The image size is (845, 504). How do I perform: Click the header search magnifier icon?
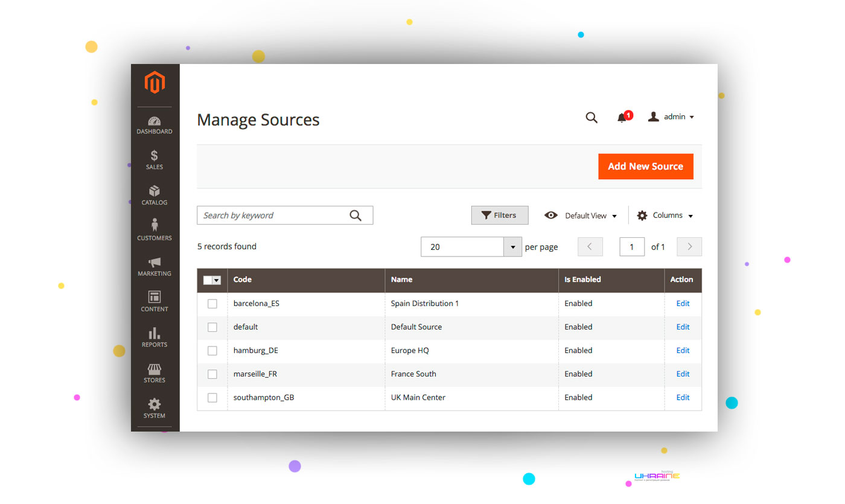click(591, 117)
